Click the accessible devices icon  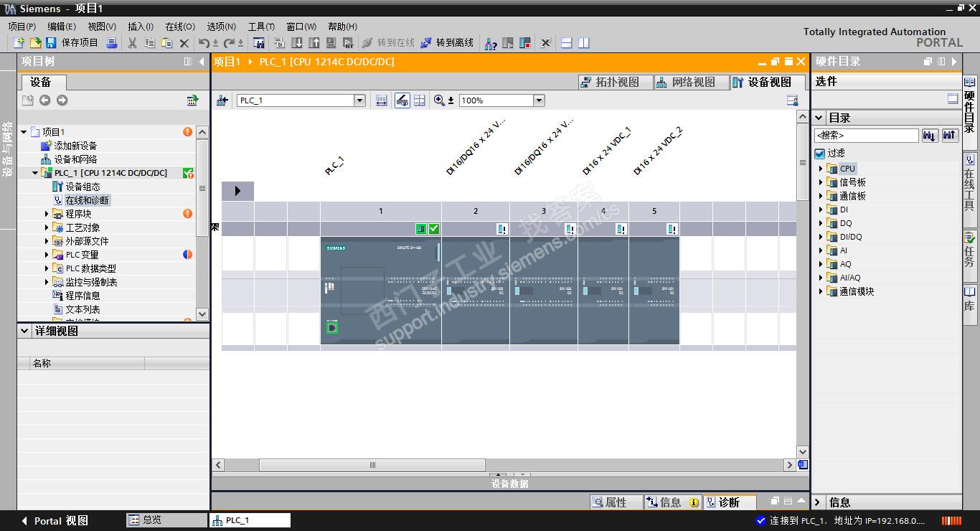pyautogui.click(x=491, y=43)
